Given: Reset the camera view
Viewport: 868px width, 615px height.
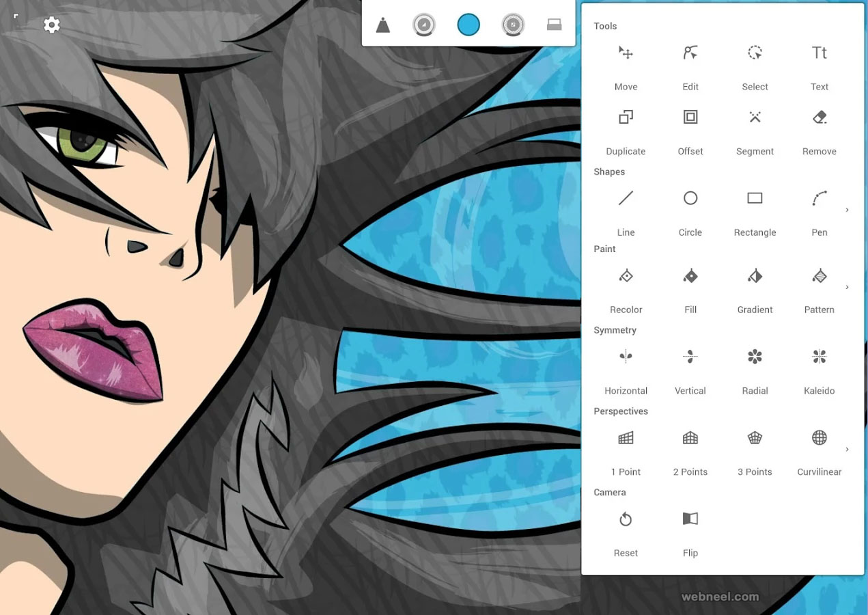Looking at the screenshot, I should pyautogui.click(x=626, y=519).
